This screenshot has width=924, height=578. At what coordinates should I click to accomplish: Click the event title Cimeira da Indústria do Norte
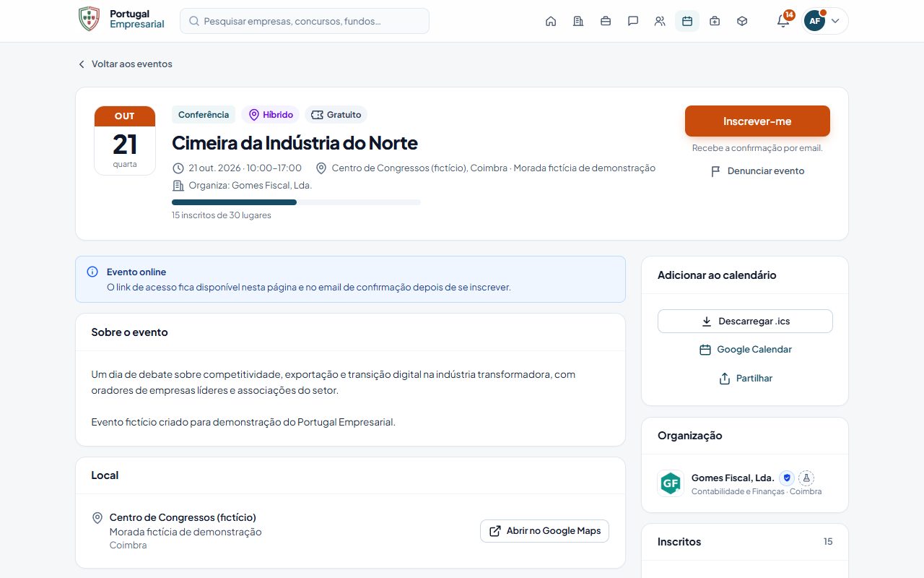(x=295, y=143)
